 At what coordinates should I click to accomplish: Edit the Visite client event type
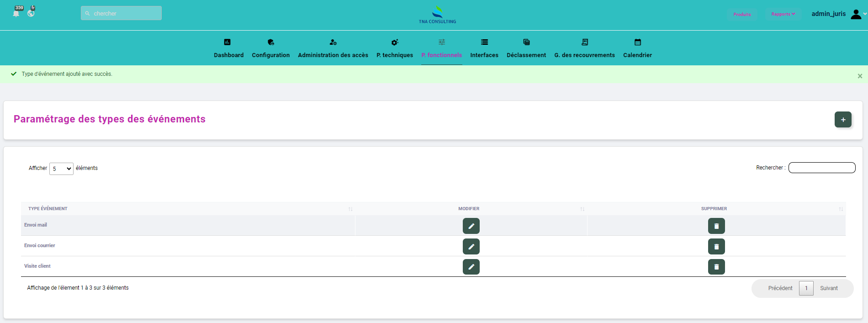click(x=471, y=267)
